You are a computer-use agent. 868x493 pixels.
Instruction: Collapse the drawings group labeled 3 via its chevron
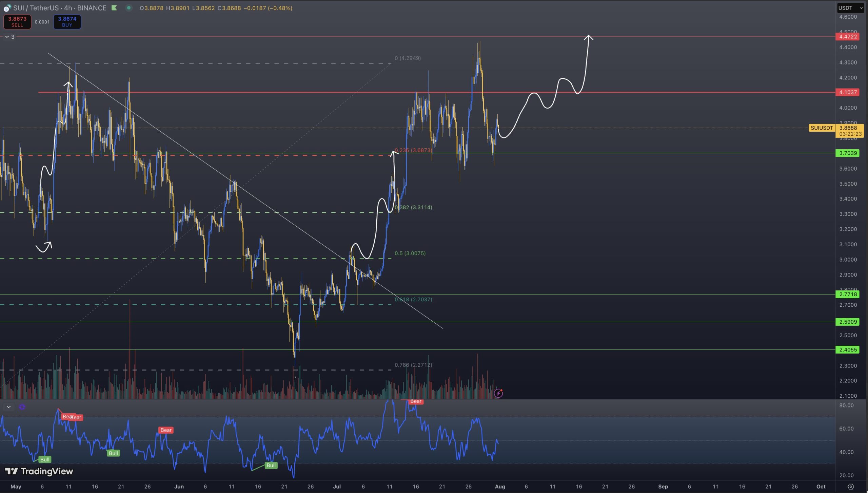click(6, 37)
